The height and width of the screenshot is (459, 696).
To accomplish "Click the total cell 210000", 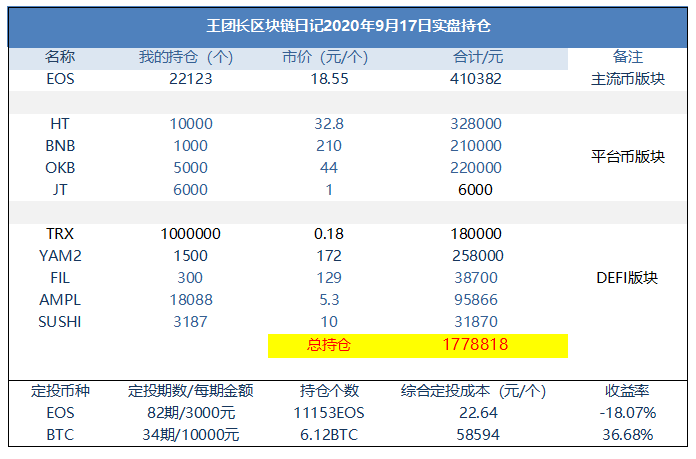I will pos(476,146).
